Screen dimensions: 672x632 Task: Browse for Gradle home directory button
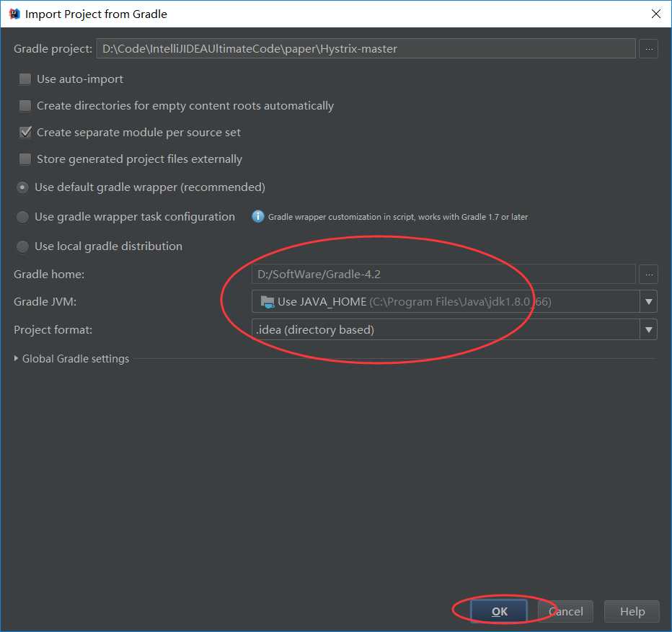pos(648,275)
